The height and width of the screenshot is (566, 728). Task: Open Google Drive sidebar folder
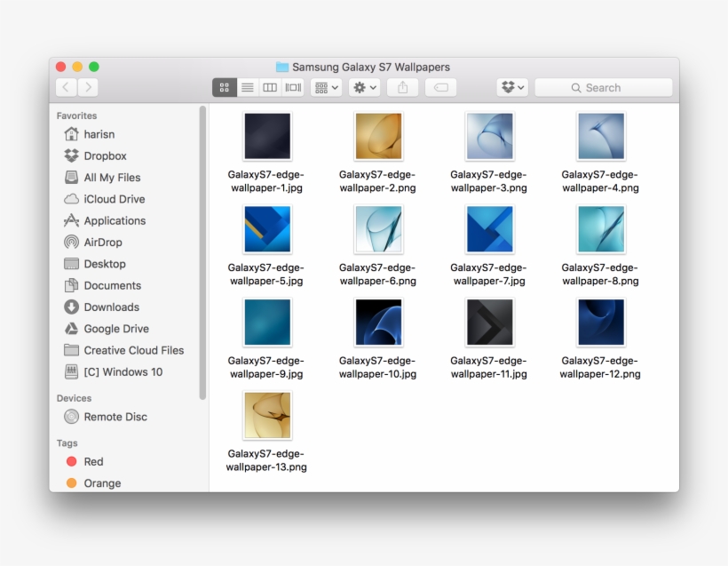click(115, 329)
